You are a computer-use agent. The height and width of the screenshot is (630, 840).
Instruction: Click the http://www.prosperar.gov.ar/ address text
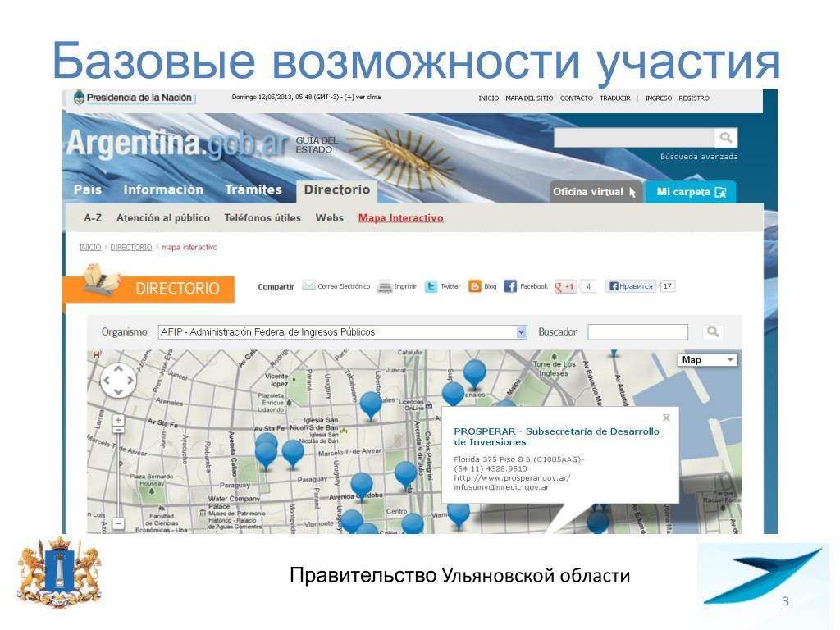click(512, 478)
